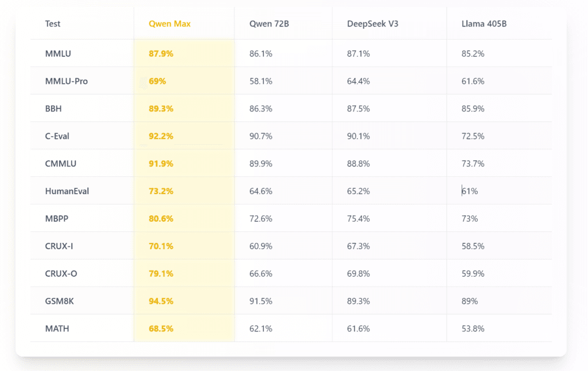588x371 pixels.
Task: Select DeepSeek V3 GSM8K score 89.3%
Action: pyautogui.click(x=358, y=302)
